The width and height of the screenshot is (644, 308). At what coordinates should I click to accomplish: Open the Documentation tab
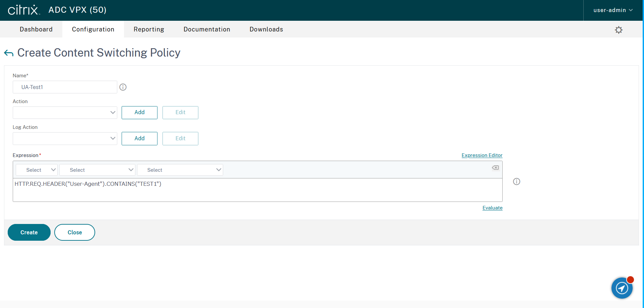coord(207,29)
